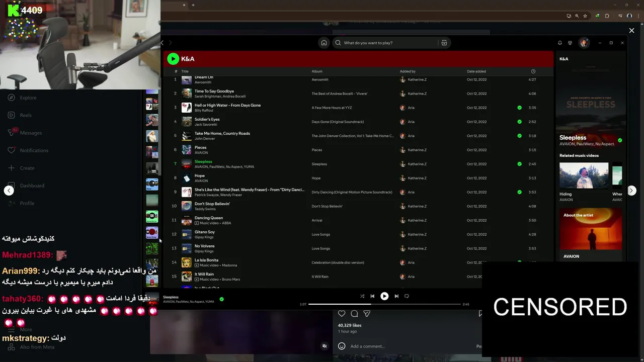This screenshot has width=644, height=362.
Task: Go to previous Instagram post arrow
Action: (9, 190)
